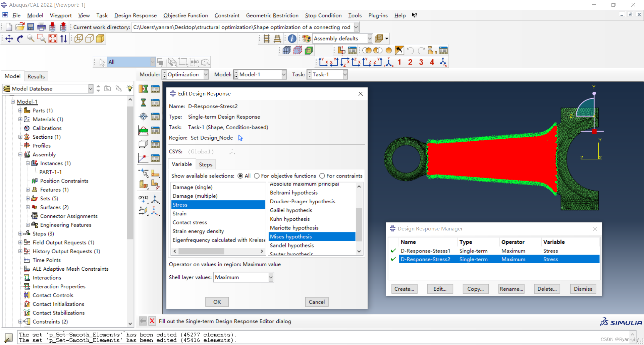Click the Print icon in toolbar
The height and width of the screenshot is (345, 644).
[x=42, y=27]
